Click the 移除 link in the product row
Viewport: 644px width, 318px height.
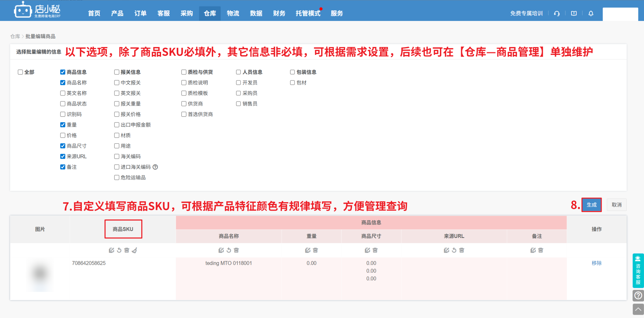coord(596,263)
